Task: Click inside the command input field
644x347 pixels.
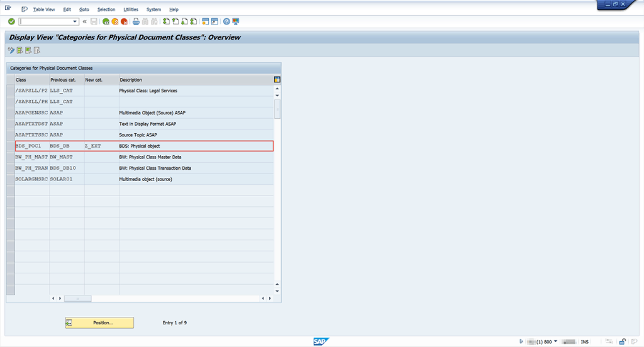Action: (45, 21)
